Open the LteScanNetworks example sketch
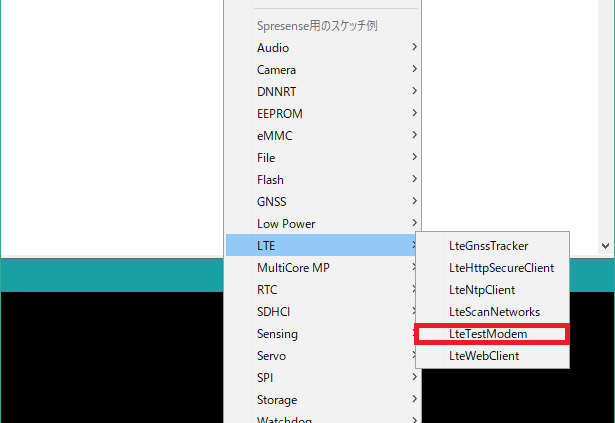The image size is (615, 423). pos(492,311)
